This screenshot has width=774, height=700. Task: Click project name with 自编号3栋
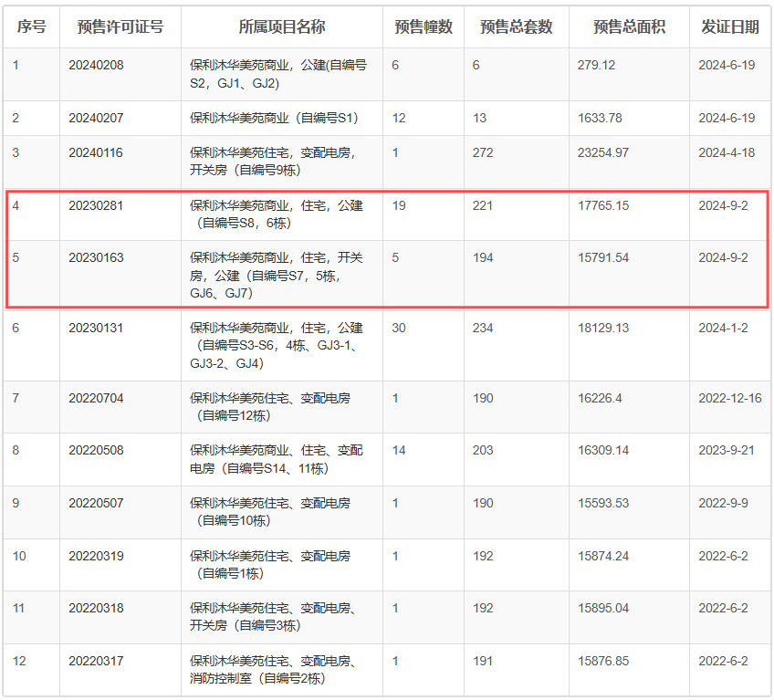tap(273, 617)
